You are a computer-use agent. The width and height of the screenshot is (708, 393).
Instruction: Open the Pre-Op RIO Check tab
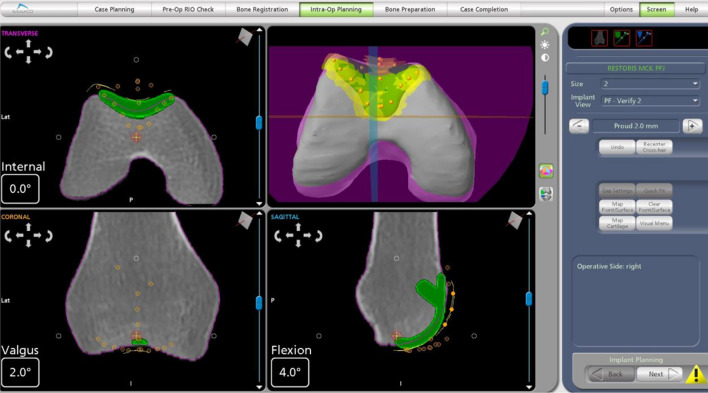point(188,9)
